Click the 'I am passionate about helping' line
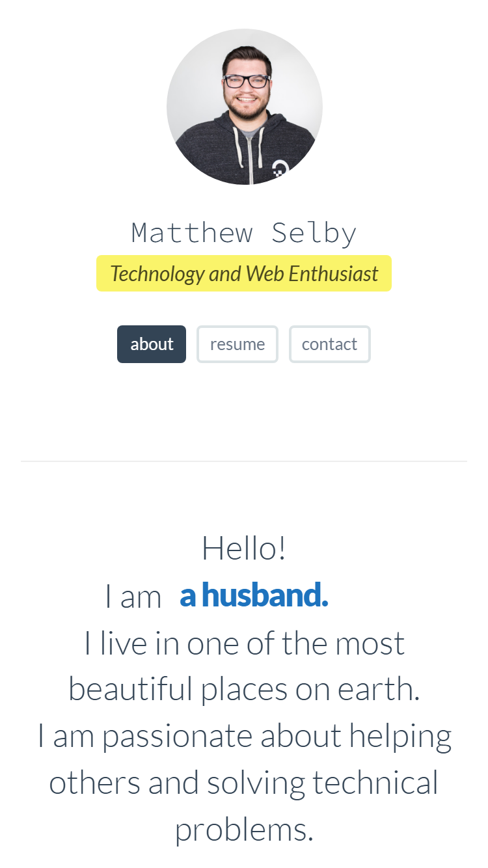 pos(244,737)
